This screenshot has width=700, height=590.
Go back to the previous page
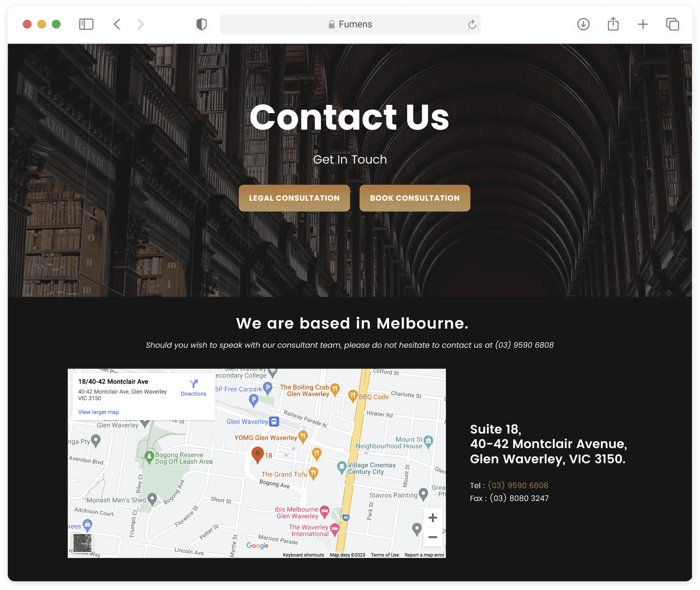pyautogui.click(x=117, y=24)
